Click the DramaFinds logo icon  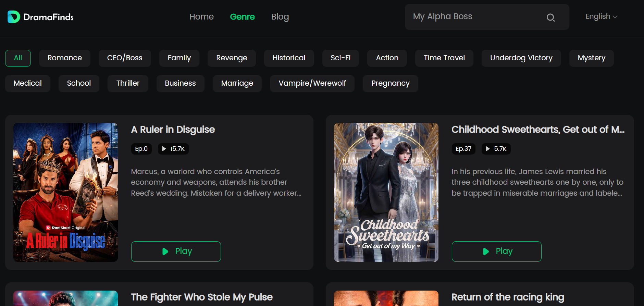[x=14, y=17]
